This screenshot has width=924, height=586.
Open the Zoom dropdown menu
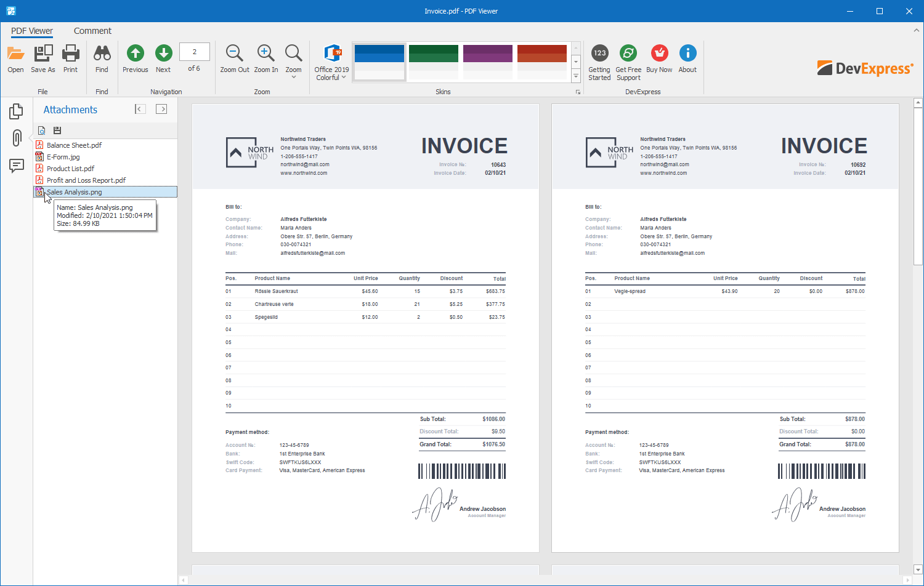[x=293, y=58]
